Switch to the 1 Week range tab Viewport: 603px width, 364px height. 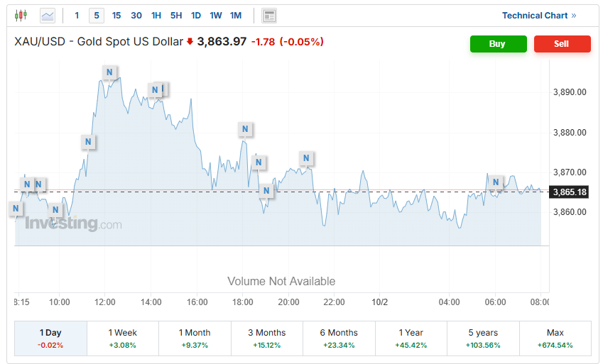pyautogui.click(x=122, y=338)
